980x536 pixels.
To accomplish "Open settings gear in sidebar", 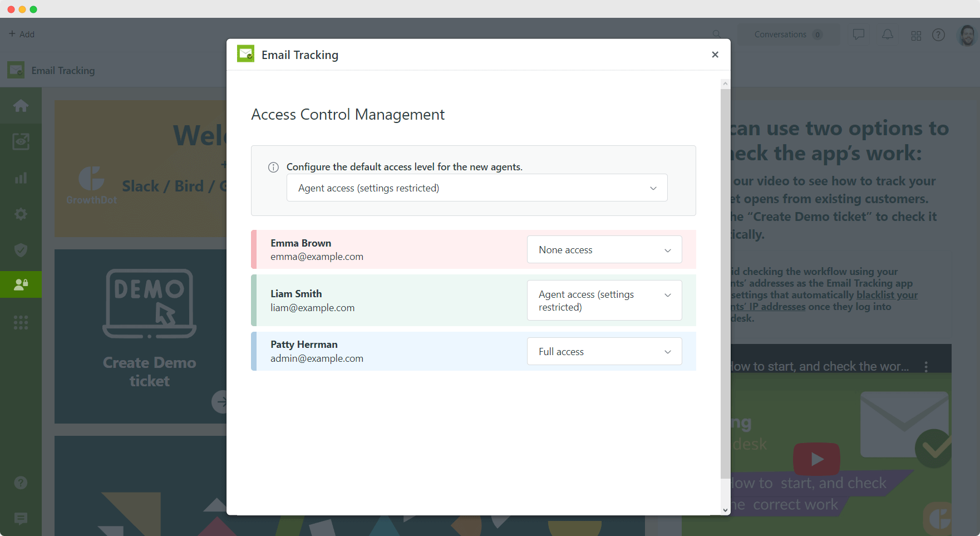I will pyautogui.click(x=21, y=214).
